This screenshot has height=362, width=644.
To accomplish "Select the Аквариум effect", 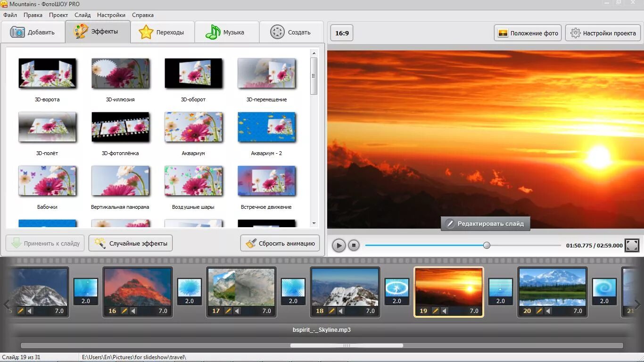I will pos(193,127).
